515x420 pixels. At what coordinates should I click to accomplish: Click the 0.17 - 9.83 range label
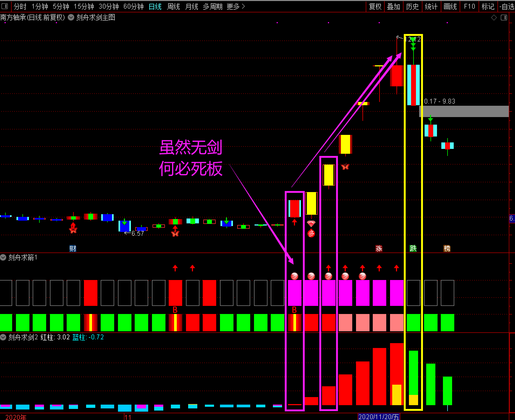[x=440, y=101]
